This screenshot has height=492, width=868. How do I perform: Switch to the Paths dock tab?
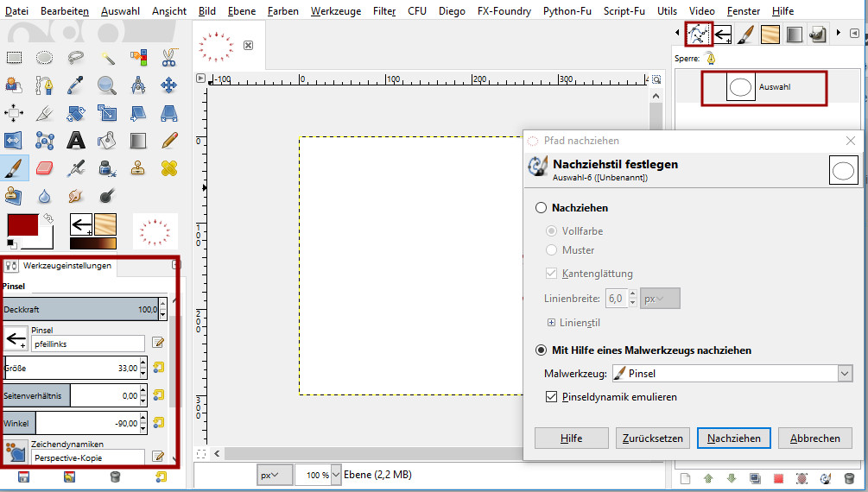(698, 34)
